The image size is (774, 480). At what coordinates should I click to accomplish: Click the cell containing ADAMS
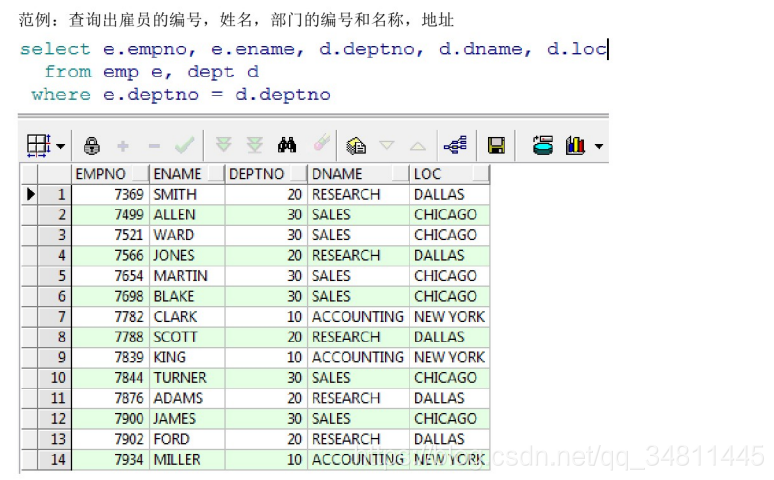pos(188,399)
